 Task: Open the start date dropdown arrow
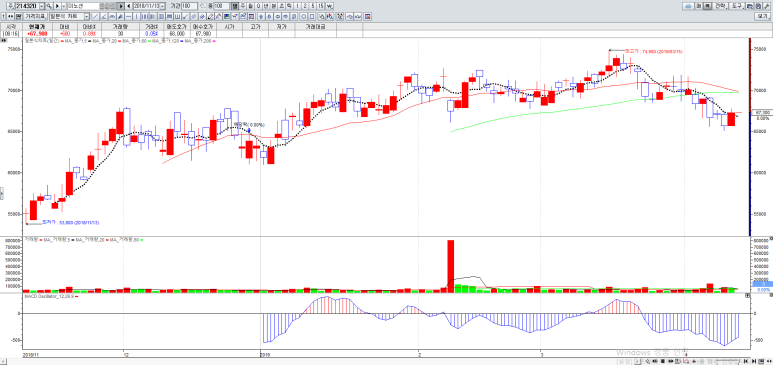click(162, 5)
